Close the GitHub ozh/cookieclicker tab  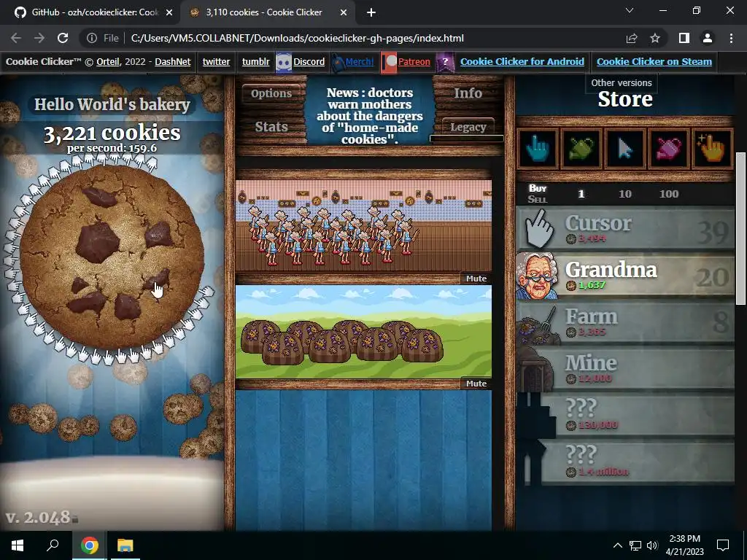[x=169, y=12]
